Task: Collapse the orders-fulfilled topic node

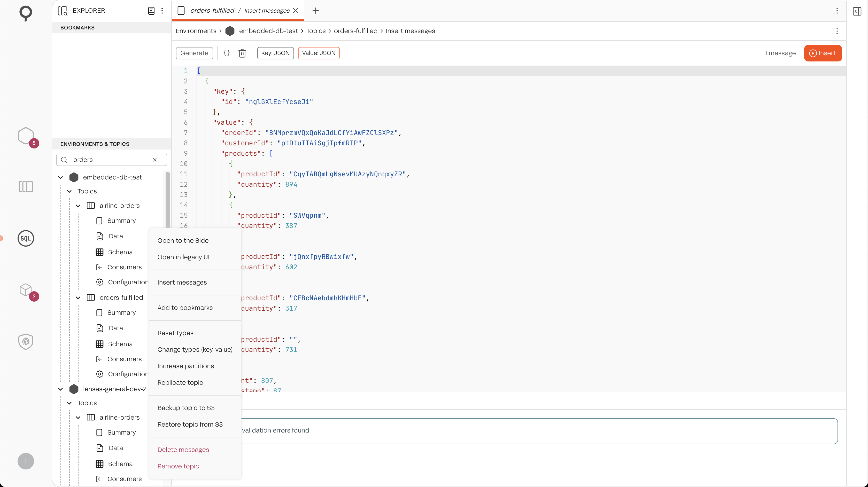Action: click(x=78, y=298)
